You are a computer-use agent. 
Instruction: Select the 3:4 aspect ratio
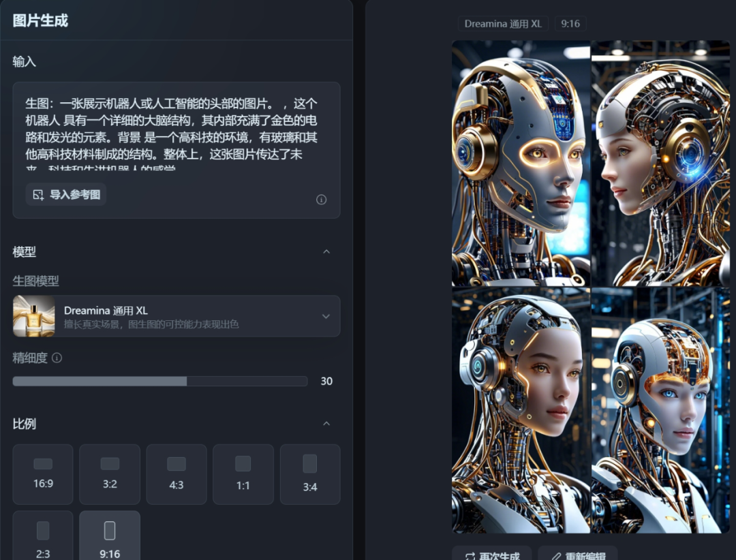pyautogui.click(x=310, y=474)
